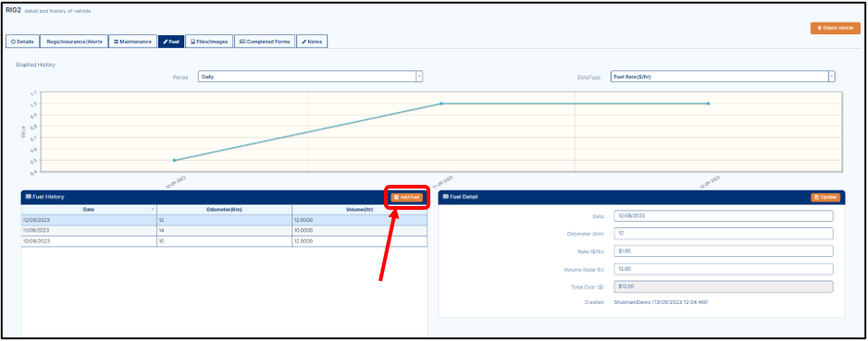Click the Odometer (Km) input field

[x=724, y=233]
